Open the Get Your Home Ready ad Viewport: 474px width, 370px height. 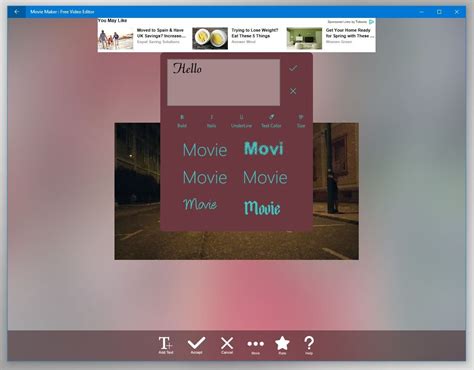[x=350, y=36]
